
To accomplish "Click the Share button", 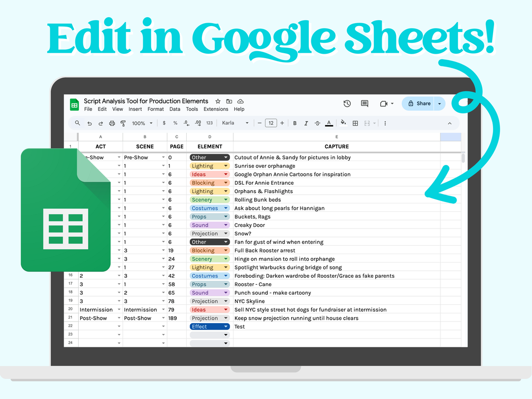I will pos(419,103).
